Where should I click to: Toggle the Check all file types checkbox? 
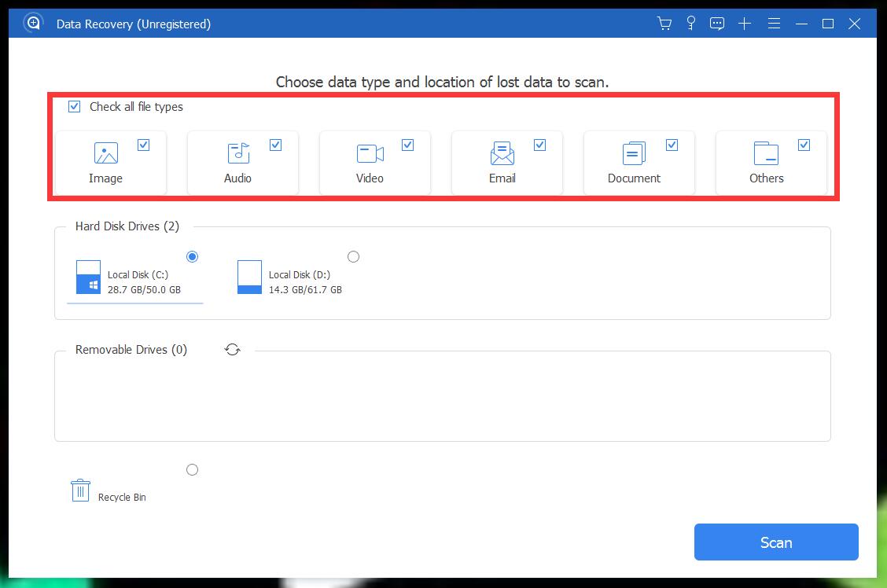point(74,106)
